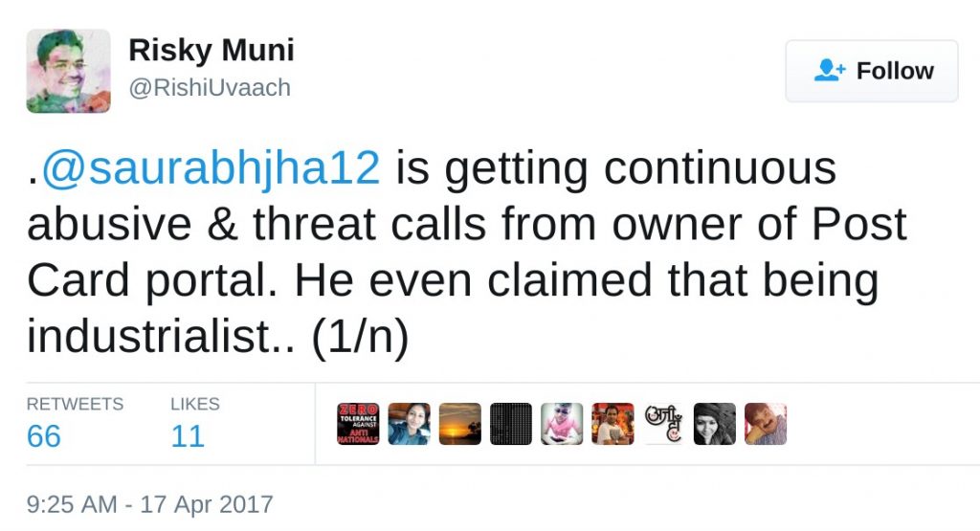Click the last liker avatar with resting man
The image size is (980, 531).
pos(766,424)
